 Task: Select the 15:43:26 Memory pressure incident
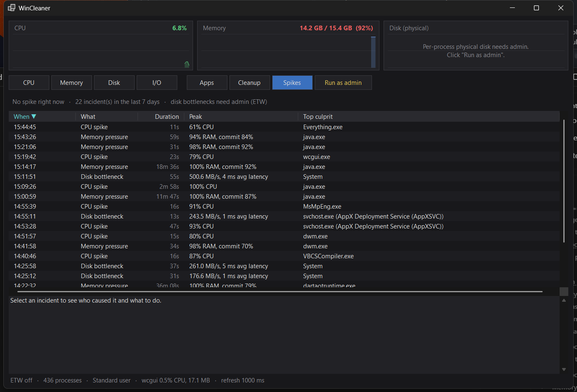[284, 137]
